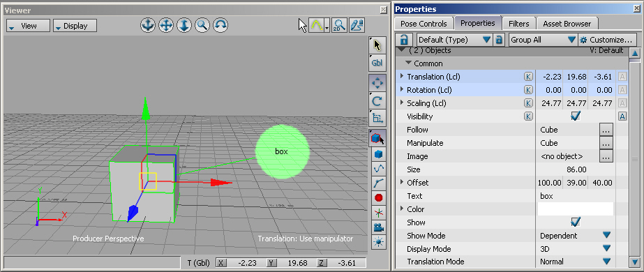
Task: Select the Dolly up-down arrow icon
Action: (x=184, y=25)
